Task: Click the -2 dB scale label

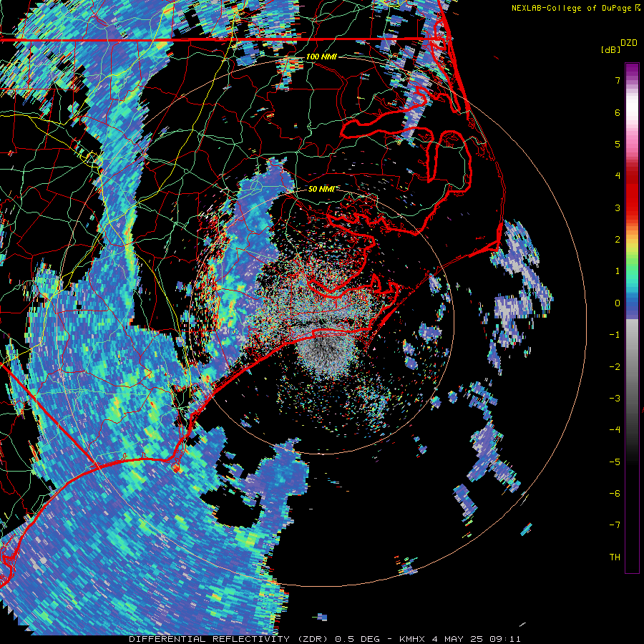Action: coord(615,367)
